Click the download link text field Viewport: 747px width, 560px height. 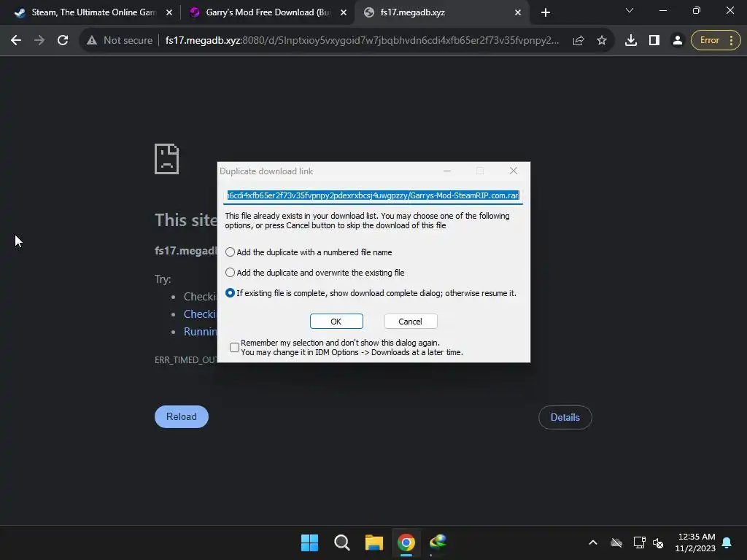tap(373, 195)
